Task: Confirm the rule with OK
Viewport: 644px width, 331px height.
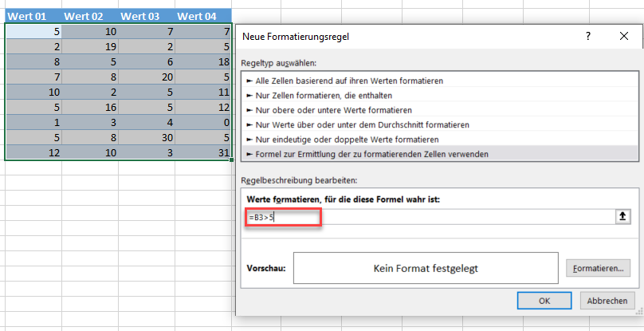Action: (x=544, y=301)
